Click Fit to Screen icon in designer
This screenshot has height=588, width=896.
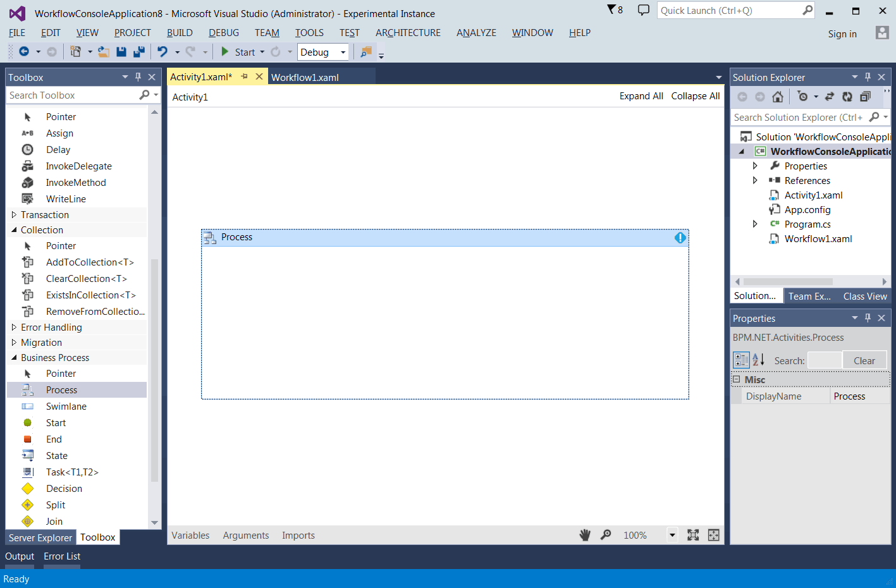(x=693, y=535)
